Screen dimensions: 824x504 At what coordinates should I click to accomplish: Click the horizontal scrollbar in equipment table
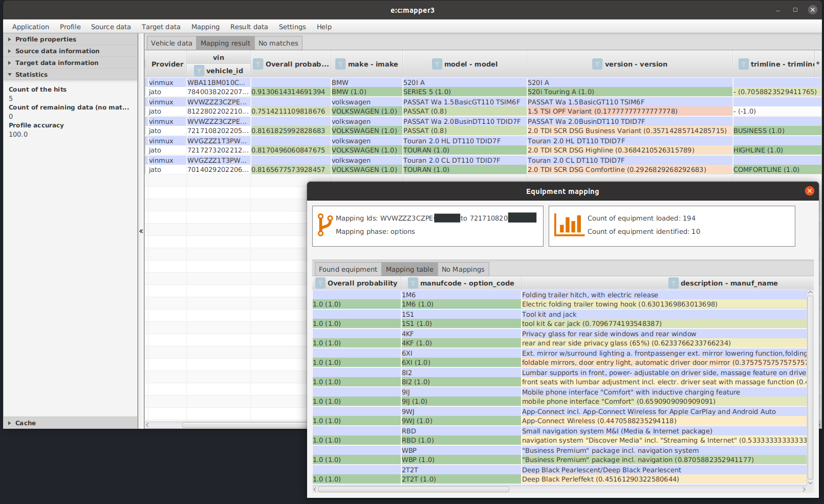[x=414, y=489]
